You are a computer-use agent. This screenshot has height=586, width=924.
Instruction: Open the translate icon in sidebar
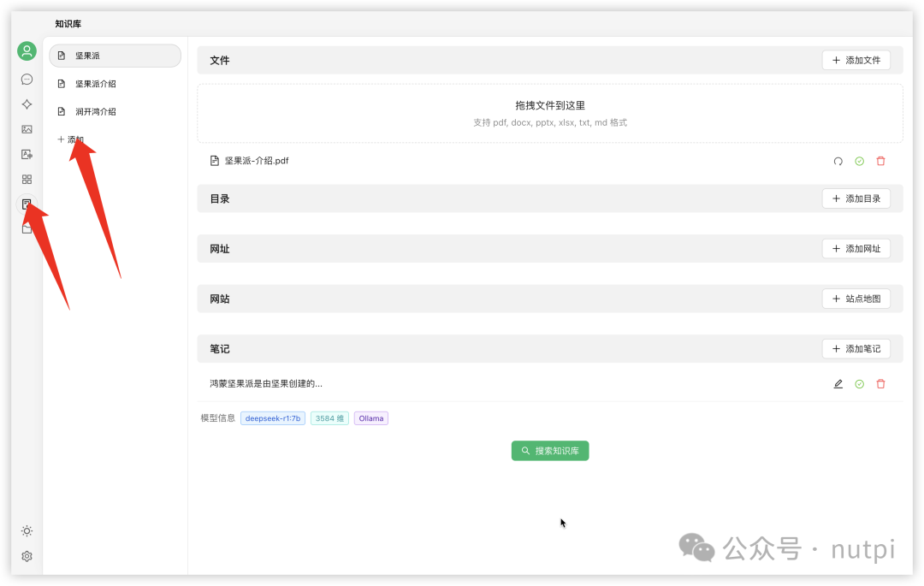point(27,155)
